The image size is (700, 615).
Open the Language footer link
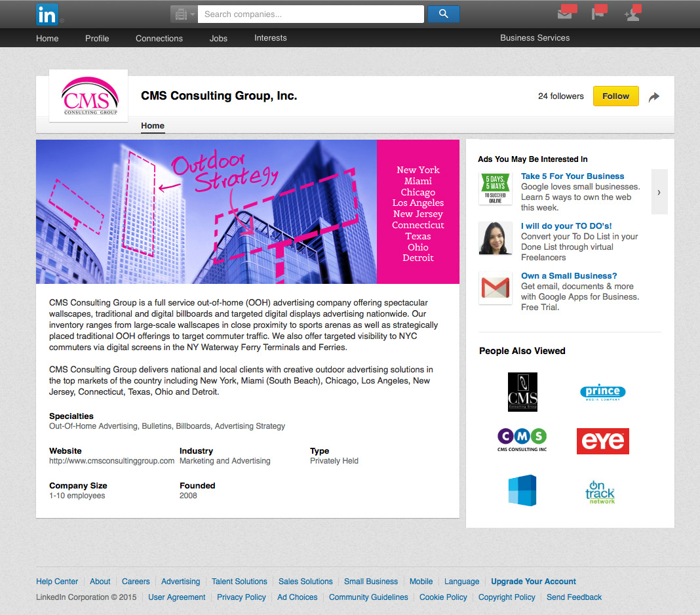(461, 582)
